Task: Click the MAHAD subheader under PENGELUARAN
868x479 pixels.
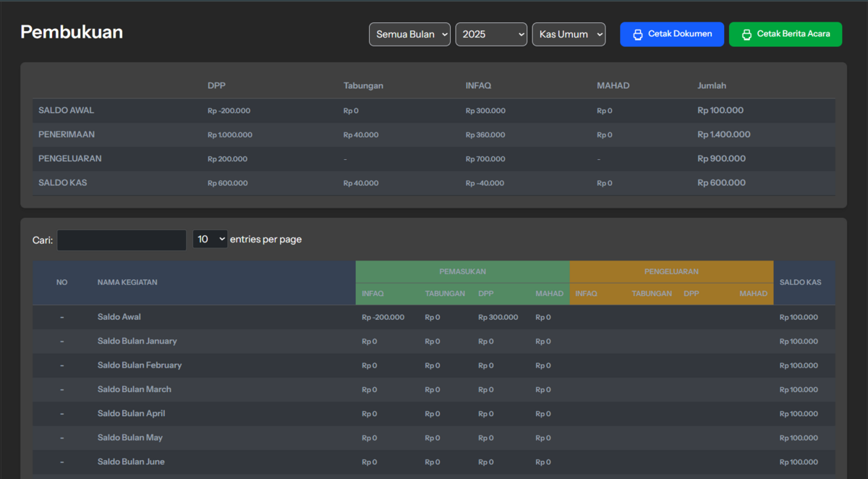Action: tap(753, 294)
